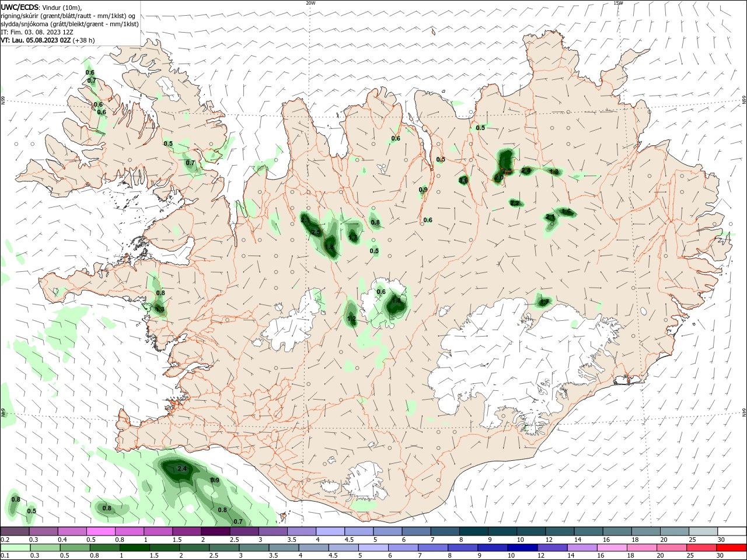This screenshot has height=560, width=747.
Task: Click the '0.2' label on snow scale
Action: 5,540
